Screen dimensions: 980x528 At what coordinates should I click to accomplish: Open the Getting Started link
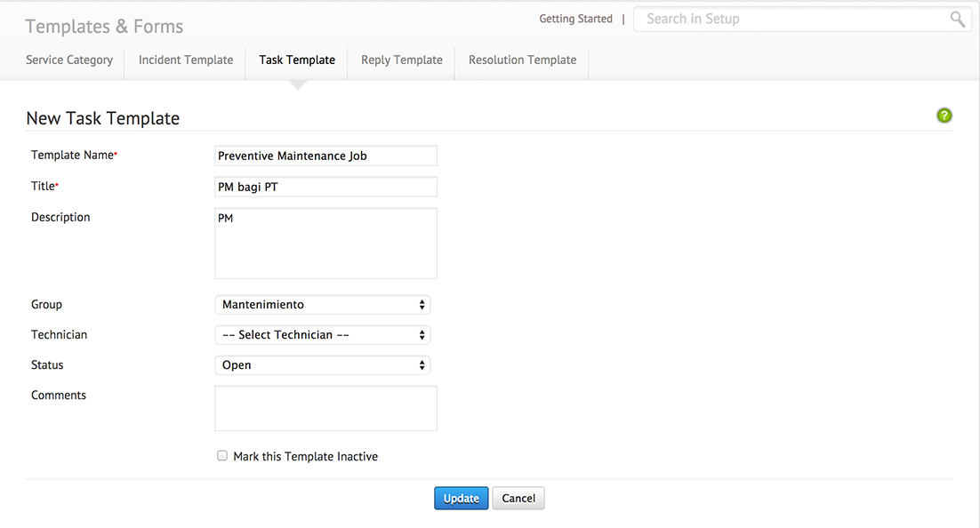click(x=576, y=19)
